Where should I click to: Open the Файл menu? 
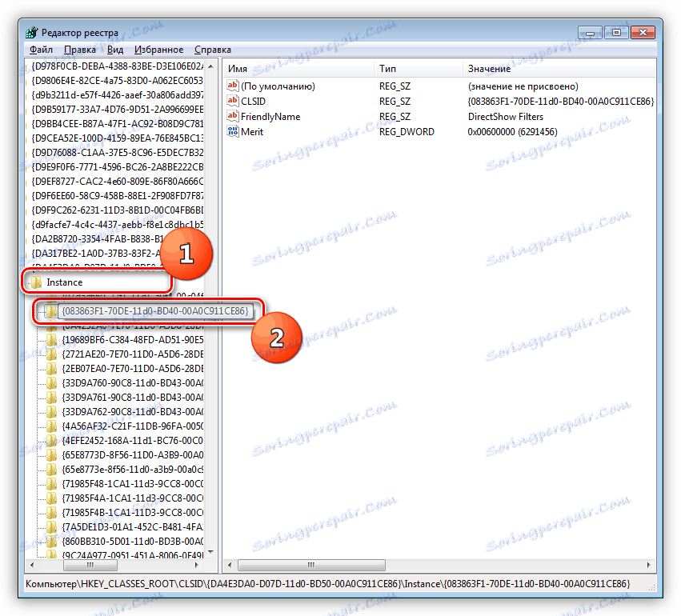pos(41,50)
